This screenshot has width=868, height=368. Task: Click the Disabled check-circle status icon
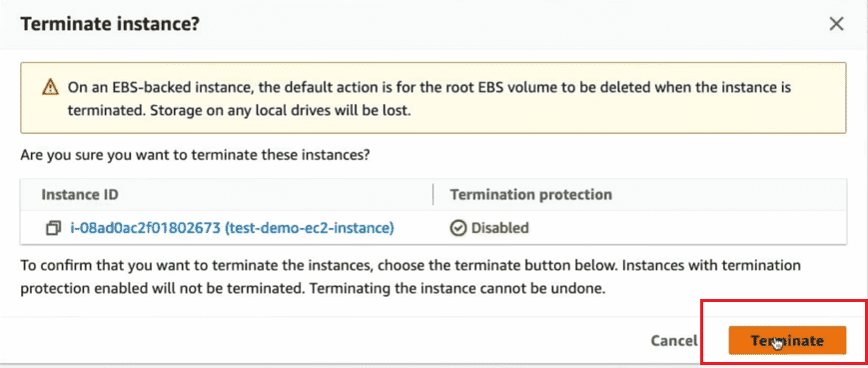pos(457,228)
